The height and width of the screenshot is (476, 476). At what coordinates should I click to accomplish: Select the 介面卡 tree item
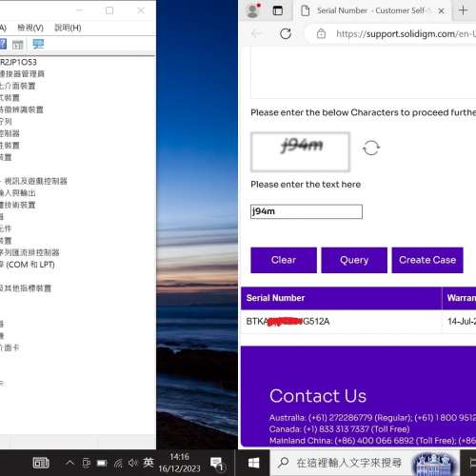coord(10,347)
